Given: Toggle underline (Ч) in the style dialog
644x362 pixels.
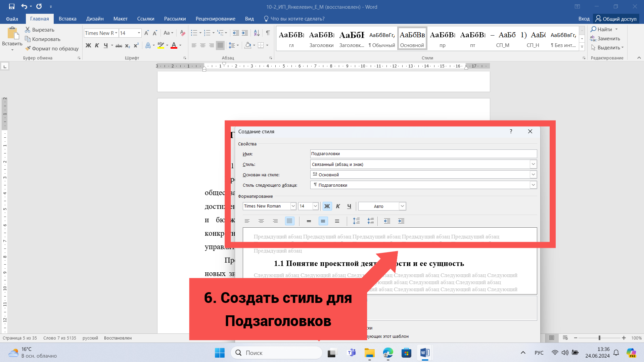Looking at the screenshot, I should click(349, 206).
